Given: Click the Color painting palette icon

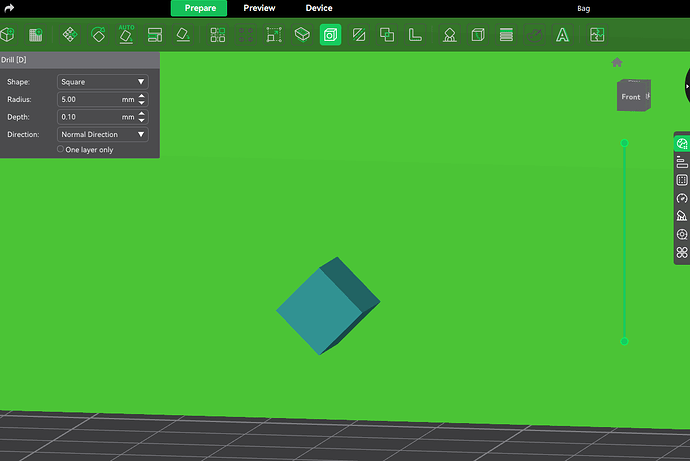Looking at the screenshot, I should [534, 35].
